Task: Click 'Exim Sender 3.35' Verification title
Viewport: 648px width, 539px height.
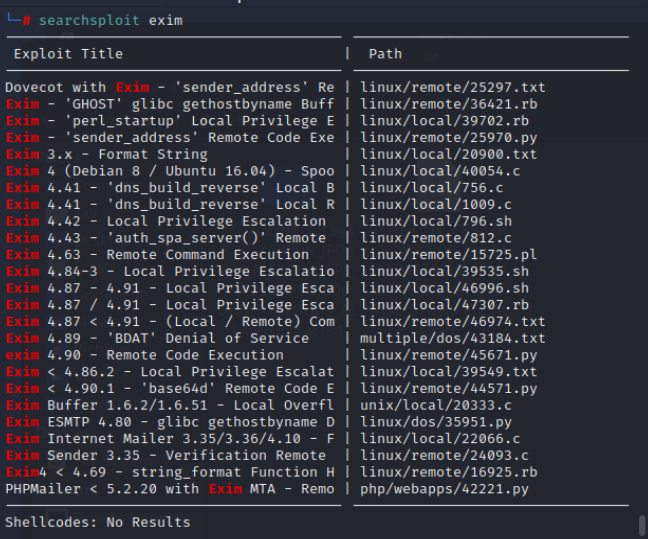Action: click(x=166, y=456)
